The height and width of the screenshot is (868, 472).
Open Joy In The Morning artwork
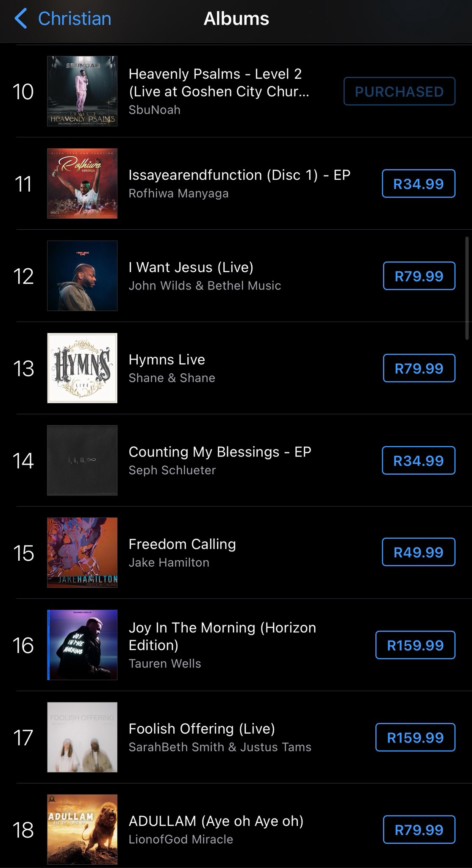click(x=82, y=645)
